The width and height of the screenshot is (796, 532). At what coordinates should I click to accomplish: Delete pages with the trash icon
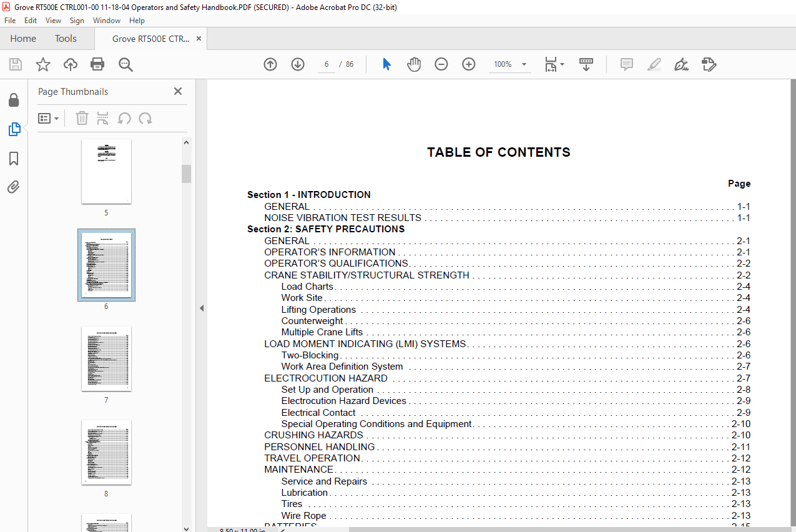click(x=82, y=118)
